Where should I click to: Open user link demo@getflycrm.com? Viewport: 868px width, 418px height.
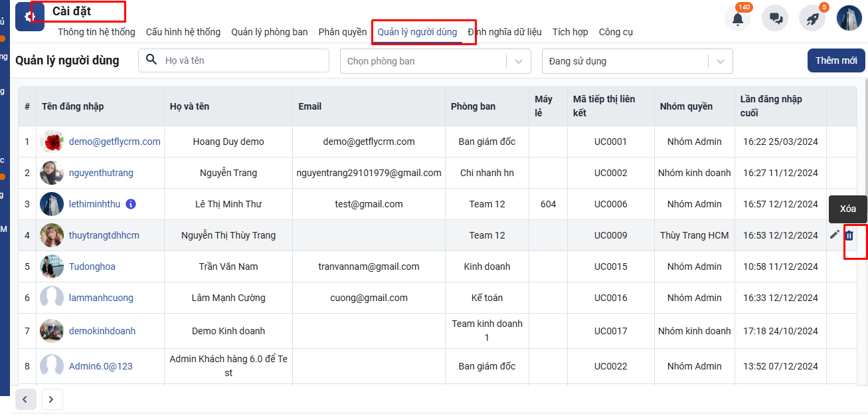pyautogui.click(x=114, y=142)
